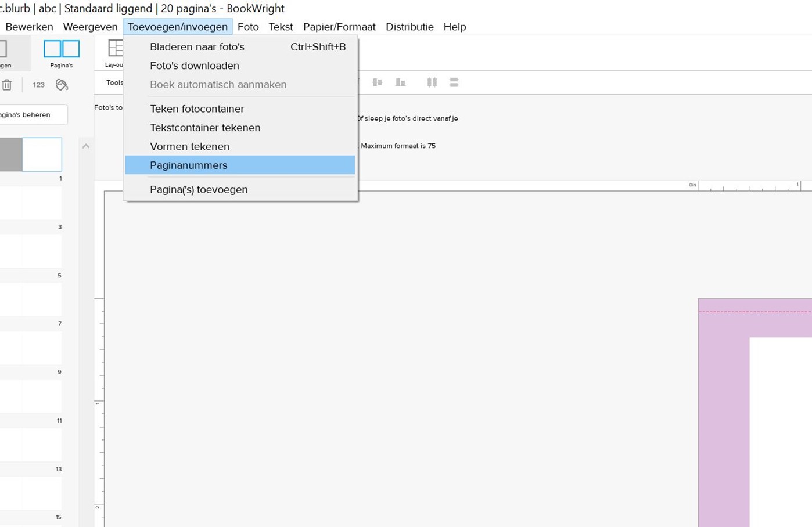Image resolution: width=812 pixels, height=527 pixels.
Task: Click the paint bucket background icon
Action: tap(62, 85)
